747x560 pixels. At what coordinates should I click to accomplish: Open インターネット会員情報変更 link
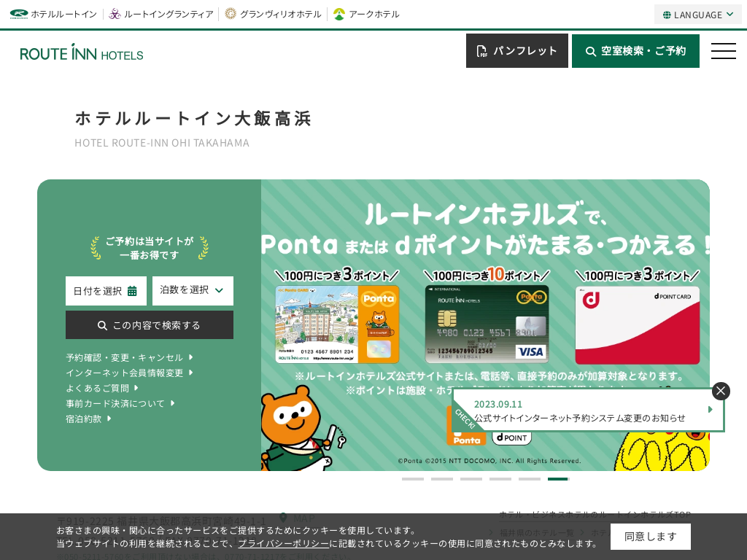[129, 373]
